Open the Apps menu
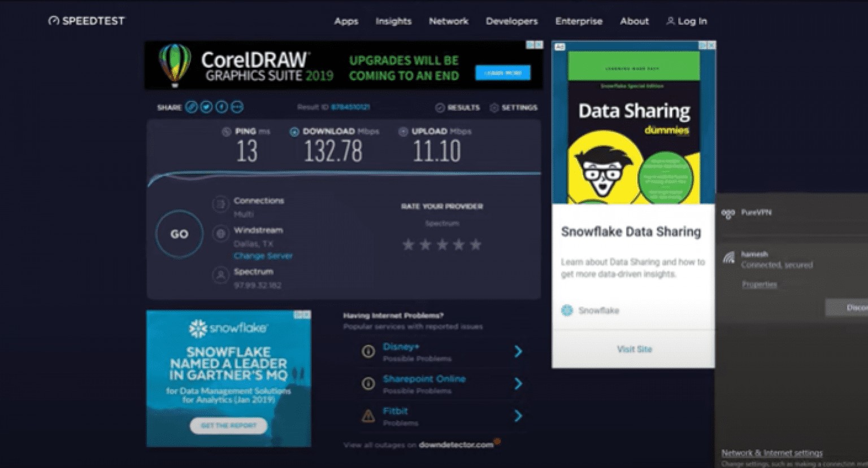Image resolution: width=868 pixels, height=468 pixels. [346, 21]
